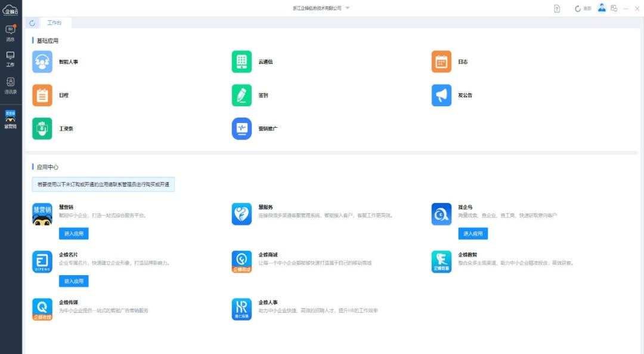Select the 慧营销 sidebar shortcut icon

pyautogui.click(x=10, y=119)
